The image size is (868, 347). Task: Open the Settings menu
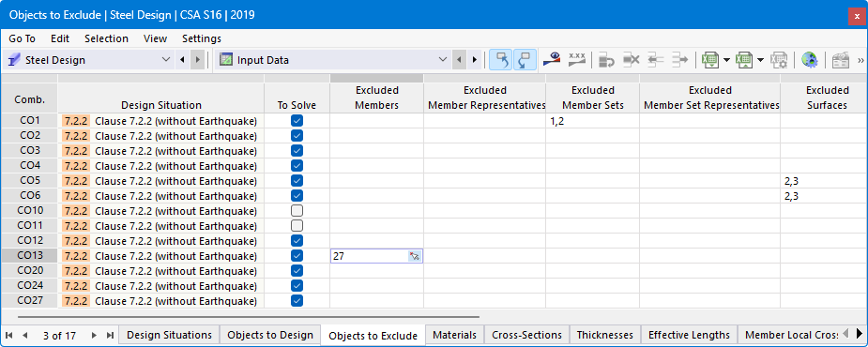(x=202, y=38)
